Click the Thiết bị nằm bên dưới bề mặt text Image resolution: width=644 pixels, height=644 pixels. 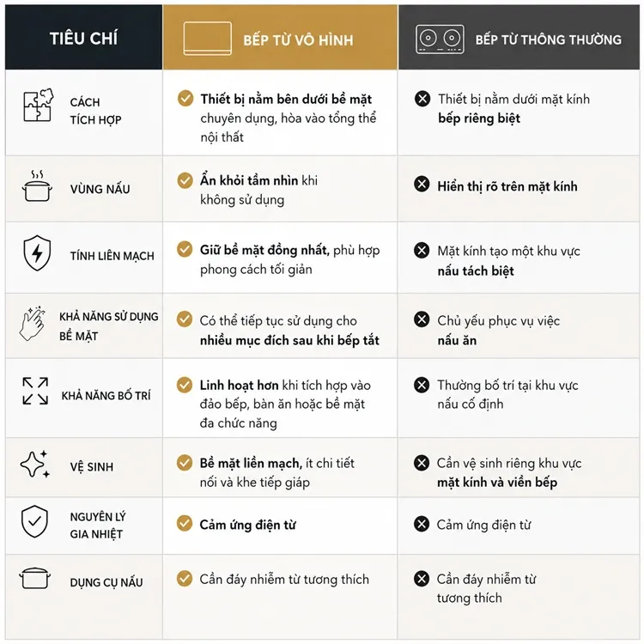[286, 100]
